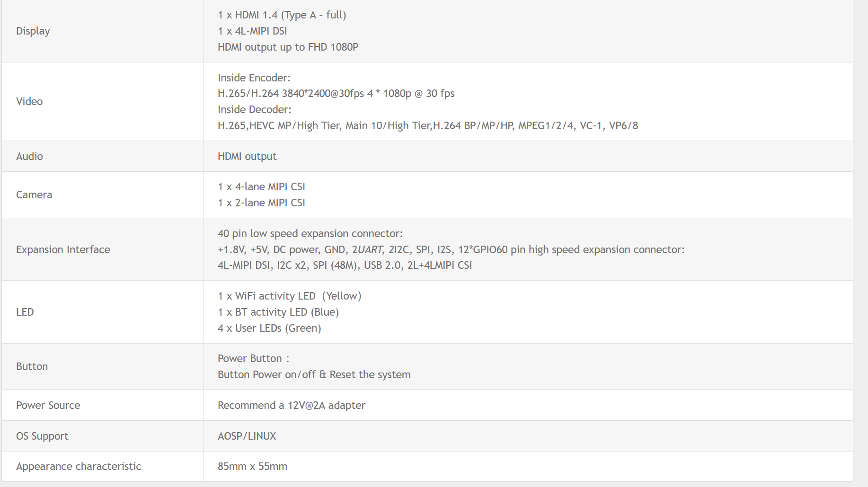Click the Expansion Interface row label
Image resolution: width=868 pixels, height=487 pixels.
(x=63, y=249)
